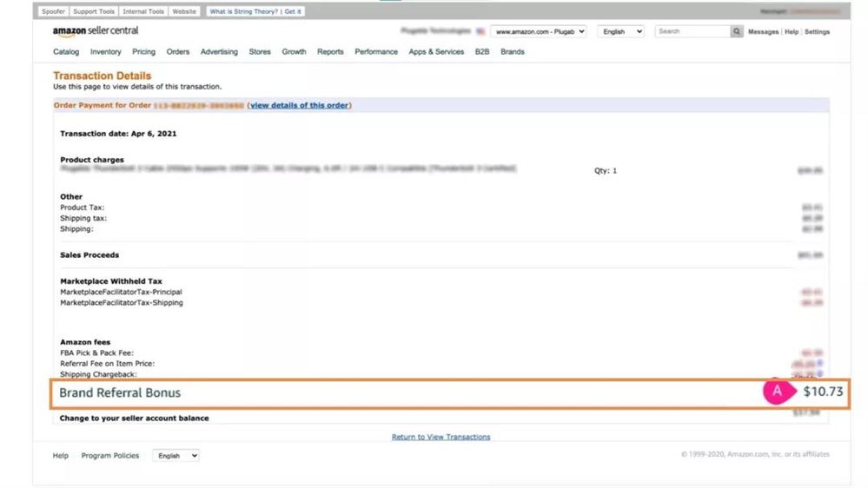Image resolution: width=868 pixels, height=488 pixels.
Task: Open the Growth menu
Action: click(294, 51)
